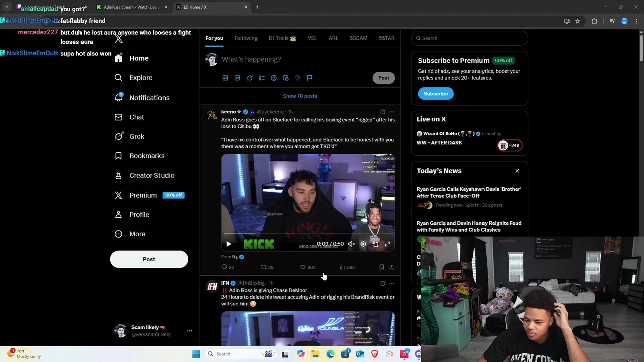Screen dimensions: 644x362
Task: Click Grok explain icon on keeno's post
Action: point(383,112)
